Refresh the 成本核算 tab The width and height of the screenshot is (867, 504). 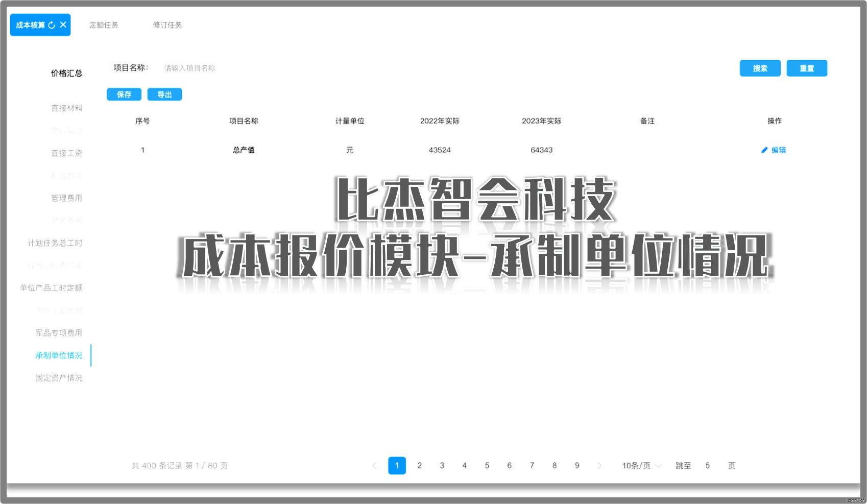pyautogui.click(x=52, y=25)
